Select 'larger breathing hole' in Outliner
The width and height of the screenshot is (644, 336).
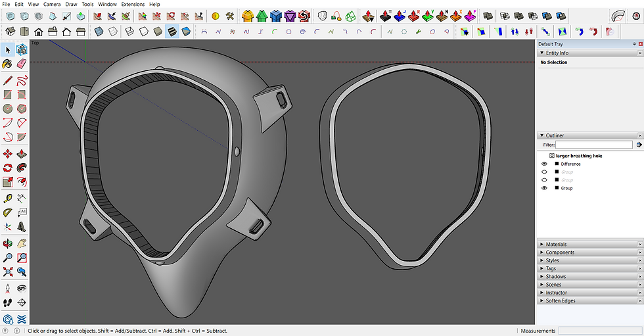[579, 156]
